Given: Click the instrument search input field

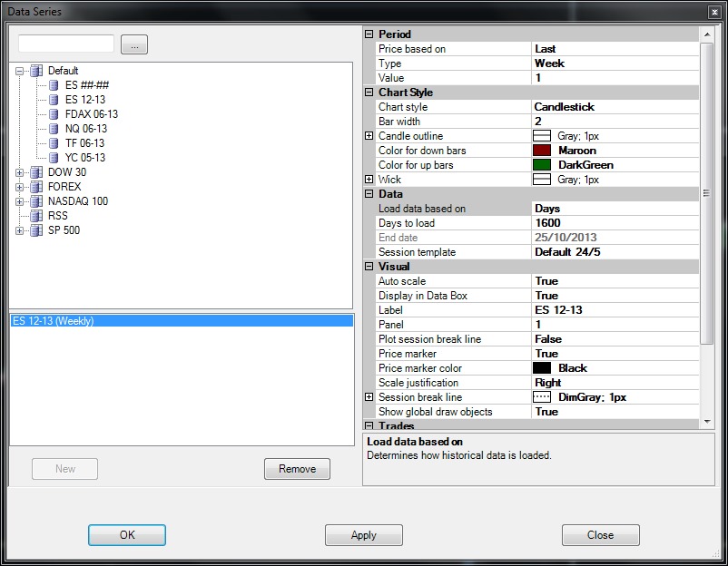Looking at the screenshot, I should (x=66, y=44).
